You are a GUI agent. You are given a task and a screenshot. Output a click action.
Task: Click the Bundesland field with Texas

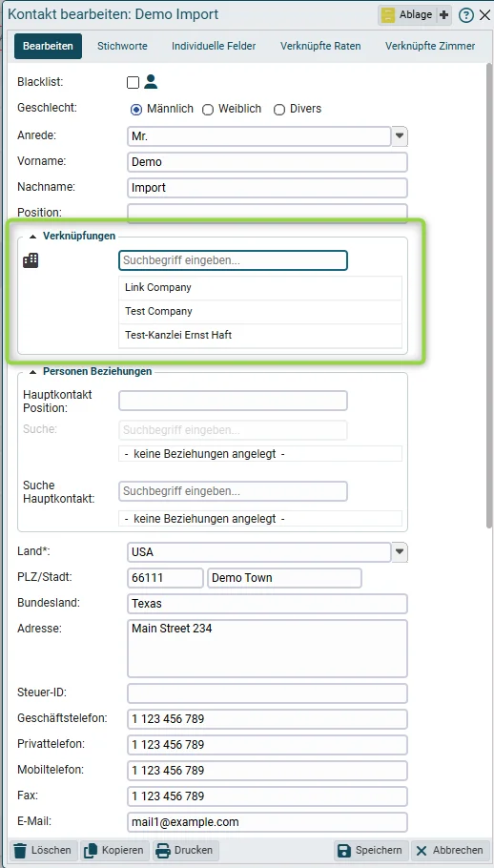267,604
